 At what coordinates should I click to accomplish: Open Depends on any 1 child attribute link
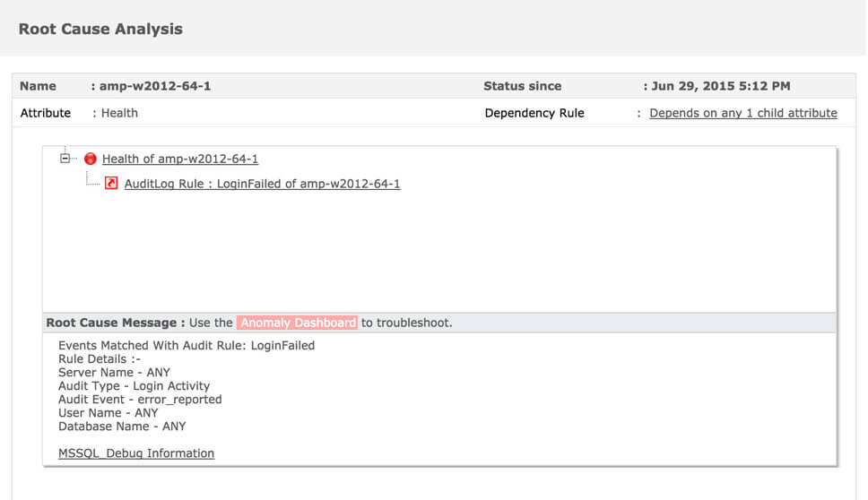click(x=742, y=114)
